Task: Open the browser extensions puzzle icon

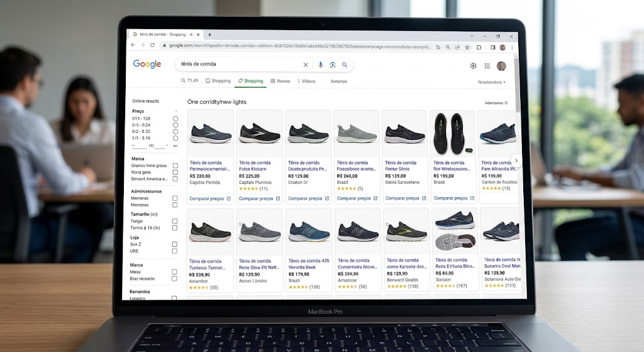Action: click(x=479, y=47)
